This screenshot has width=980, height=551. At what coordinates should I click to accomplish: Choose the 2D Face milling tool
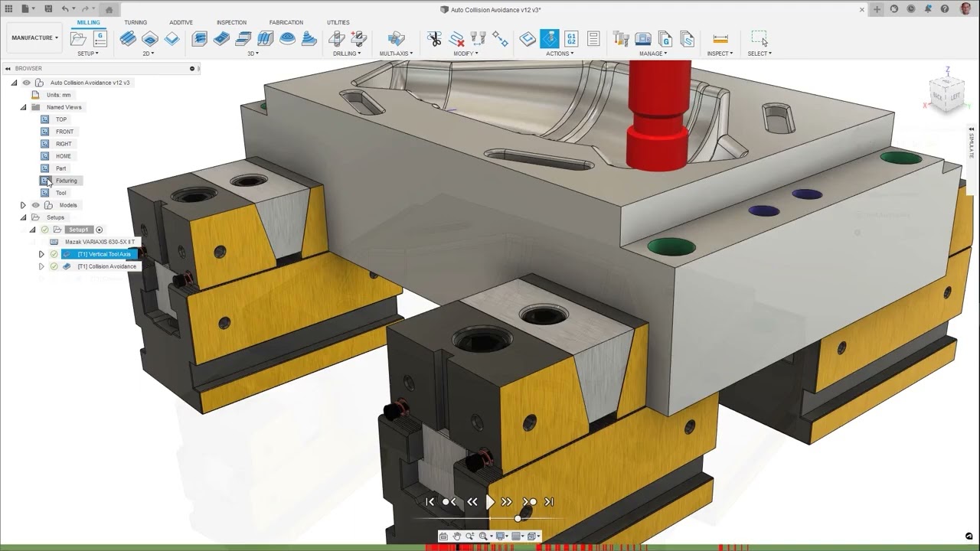(172, 38)
